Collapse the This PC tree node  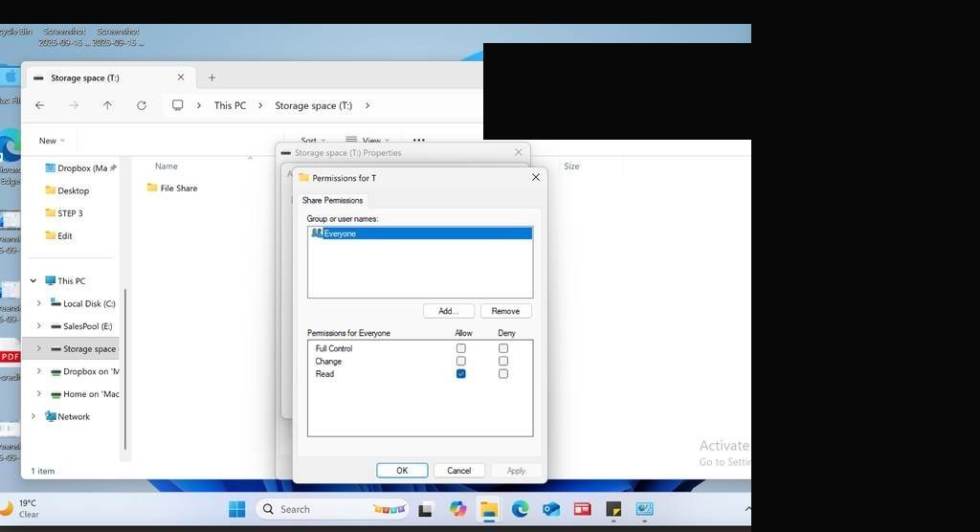click(33, 280)
